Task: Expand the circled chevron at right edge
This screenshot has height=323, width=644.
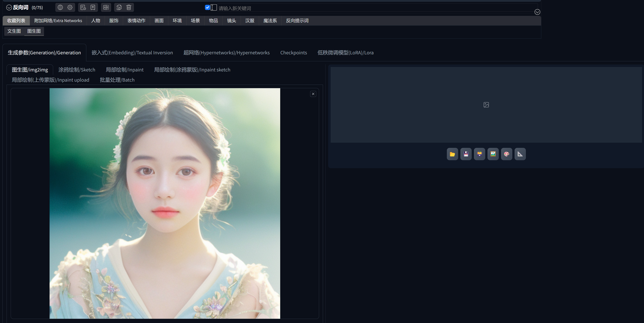Action: [x=537, y=12]
